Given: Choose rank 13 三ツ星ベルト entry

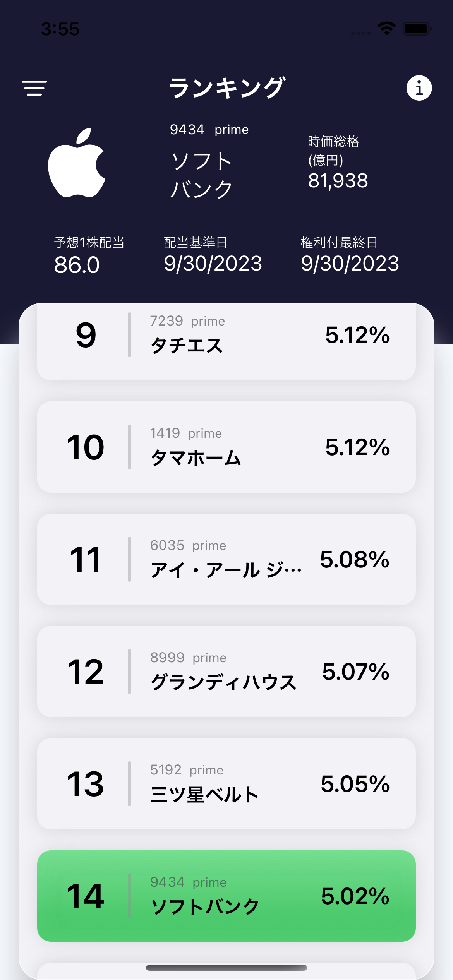Looking at the screenshot, I should [226, 784].
